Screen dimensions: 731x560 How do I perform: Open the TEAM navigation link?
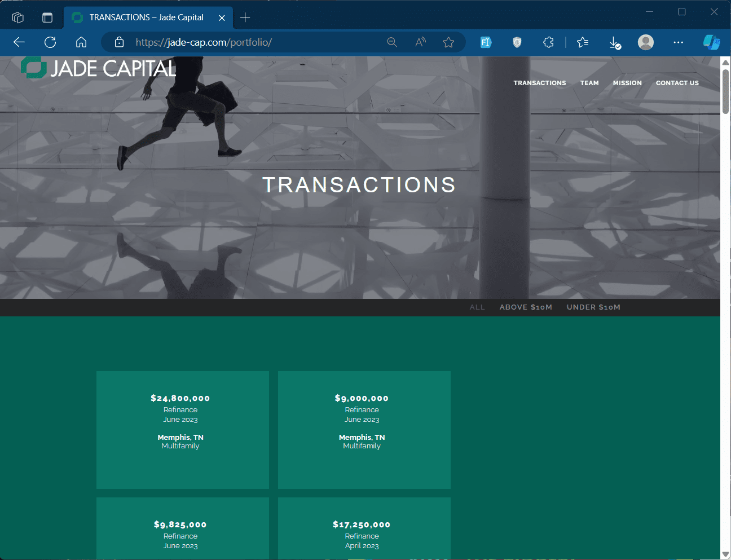(589, 83)
